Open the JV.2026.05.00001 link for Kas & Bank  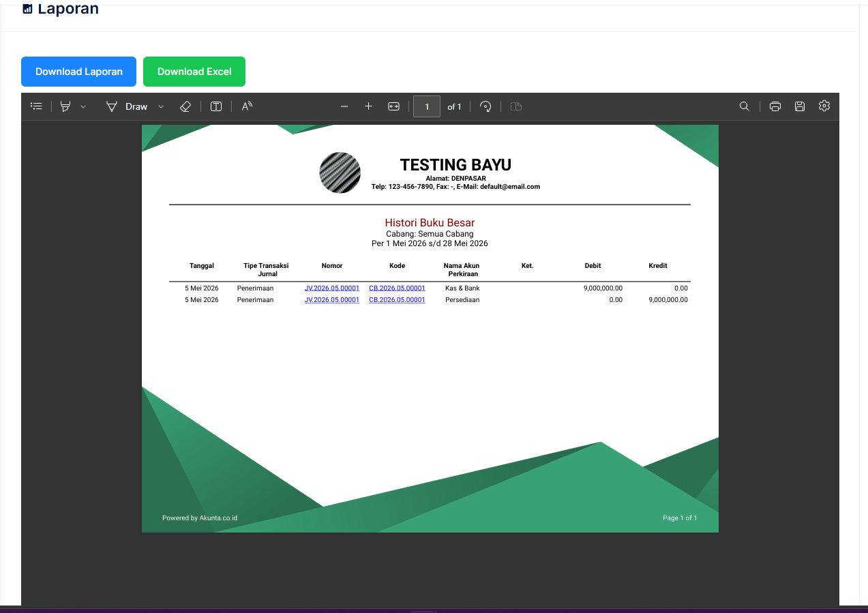pyautogui.click(x=332, y=288)
